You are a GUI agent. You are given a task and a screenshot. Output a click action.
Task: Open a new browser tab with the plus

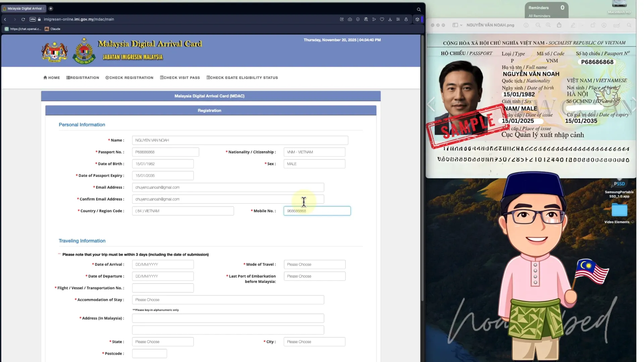click(51, 8)
